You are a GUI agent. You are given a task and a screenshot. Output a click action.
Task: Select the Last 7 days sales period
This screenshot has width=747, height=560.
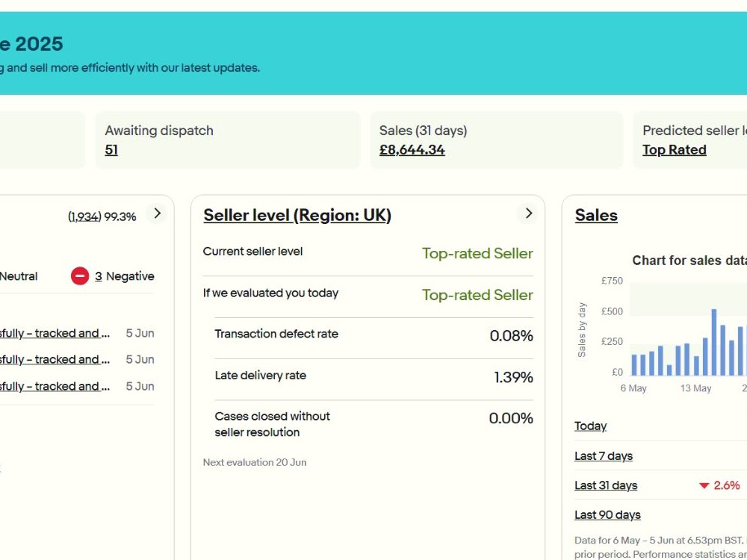(x=604, y=456)
